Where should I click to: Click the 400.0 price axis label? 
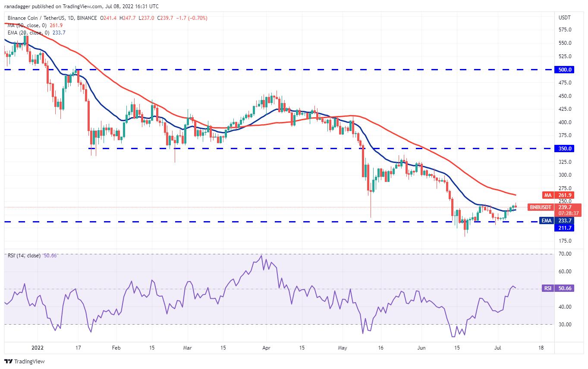[565, 122]
